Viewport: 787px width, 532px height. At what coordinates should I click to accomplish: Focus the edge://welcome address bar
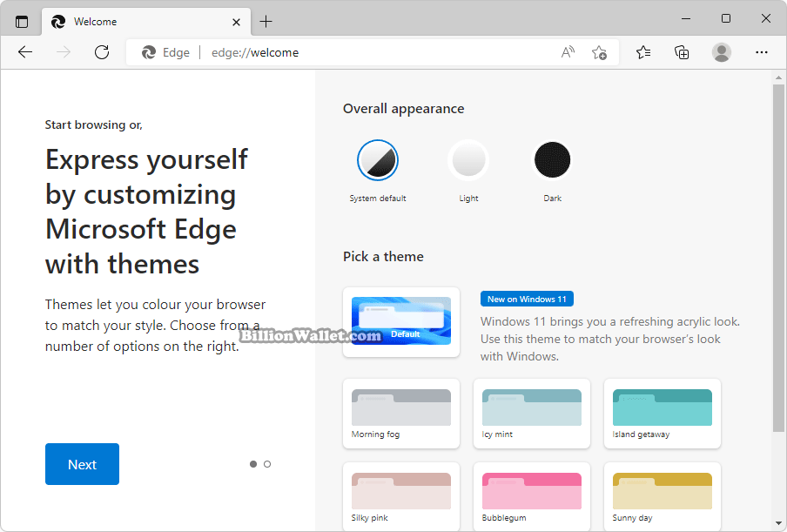[x=373, y=52]
